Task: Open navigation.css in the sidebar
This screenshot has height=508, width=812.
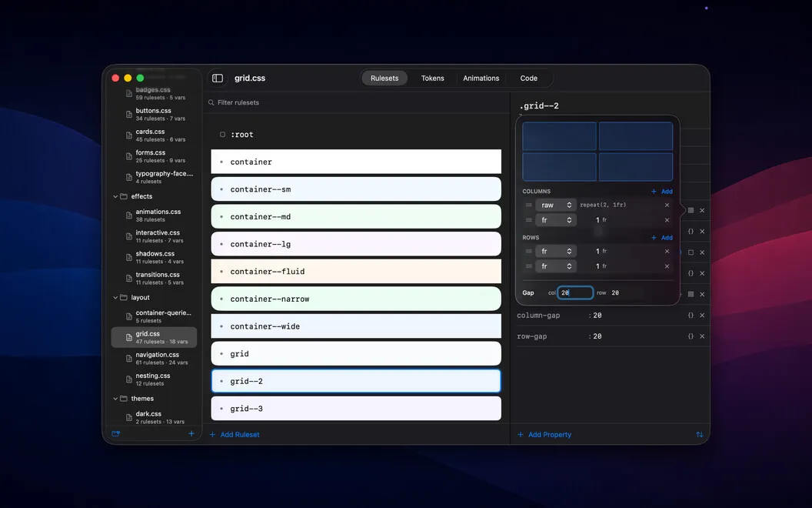Action: [154, 359]
